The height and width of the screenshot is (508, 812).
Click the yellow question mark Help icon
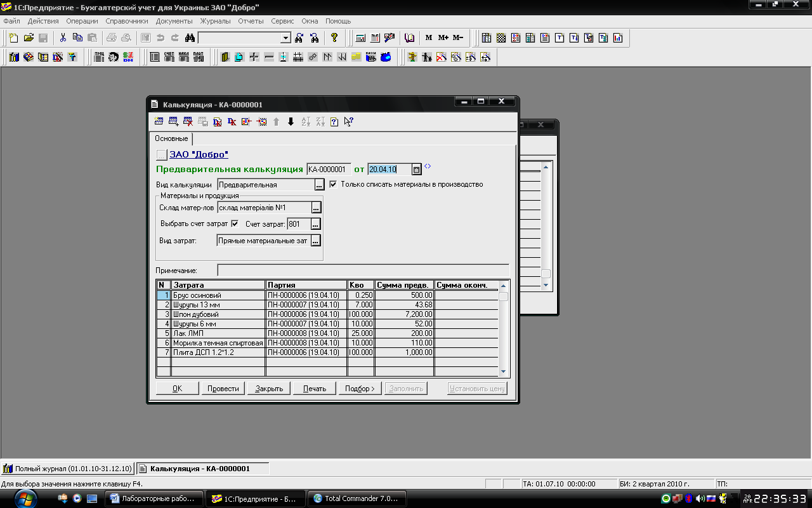pos(334,38)
